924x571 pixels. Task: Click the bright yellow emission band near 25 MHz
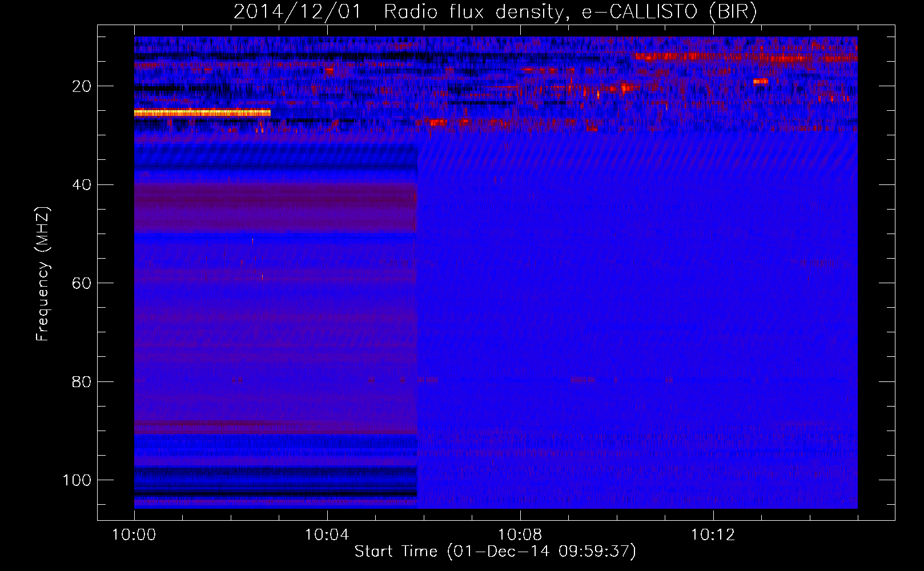(x=202, y=113)
